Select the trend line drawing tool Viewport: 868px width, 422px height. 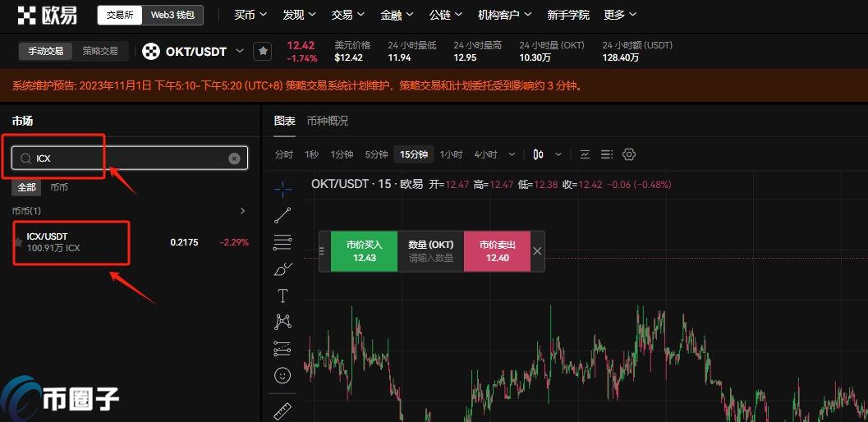(282, 215)
